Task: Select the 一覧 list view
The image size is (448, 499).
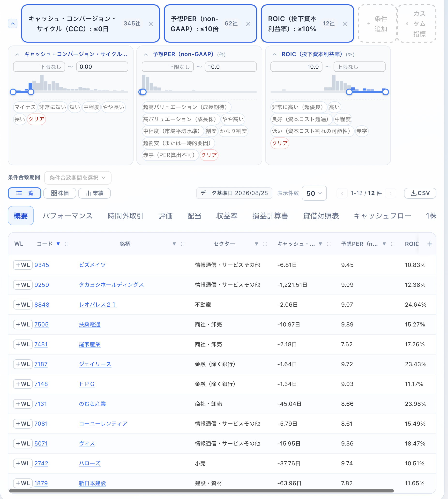Action: click(25, 193)
